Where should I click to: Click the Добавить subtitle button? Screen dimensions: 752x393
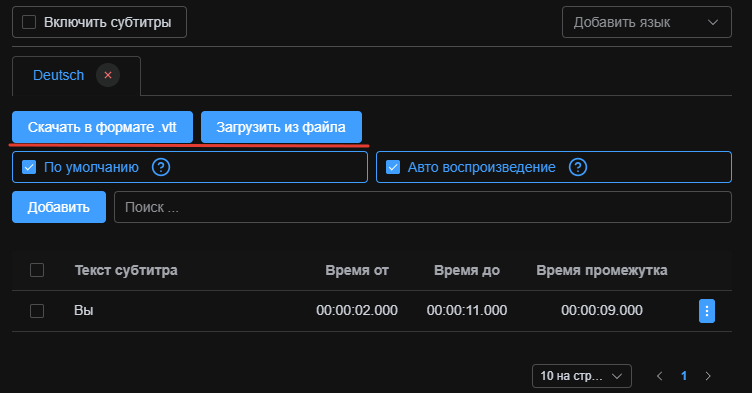[59, 207]
